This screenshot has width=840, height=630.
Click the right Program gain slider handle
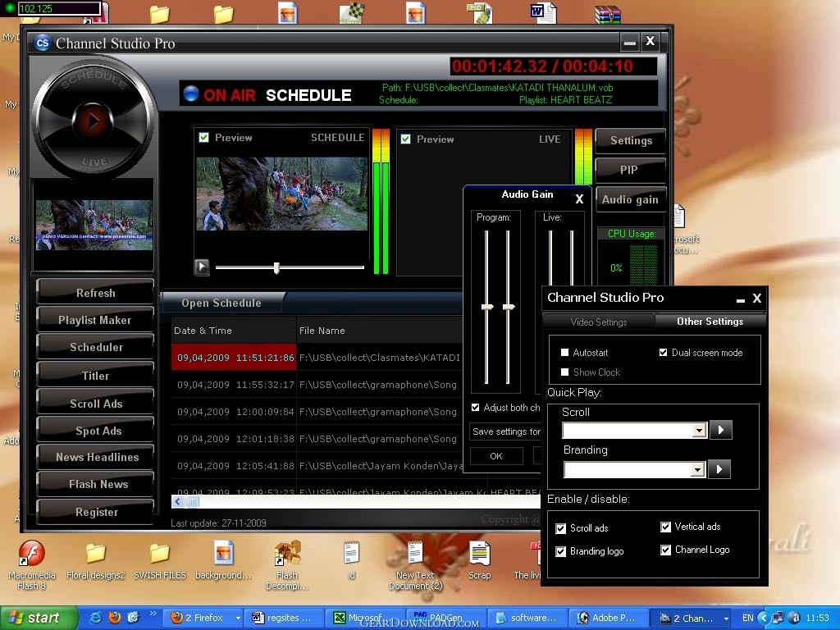pyautogui.click(x=509, y=307)
